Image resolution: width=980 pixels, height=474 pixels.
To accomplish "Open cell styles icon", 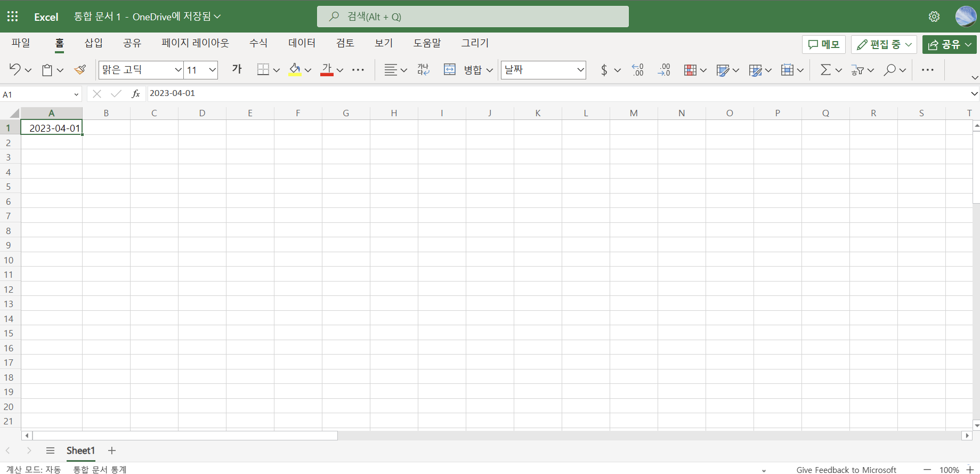I will pyautogui.click(x=723, y=70).
